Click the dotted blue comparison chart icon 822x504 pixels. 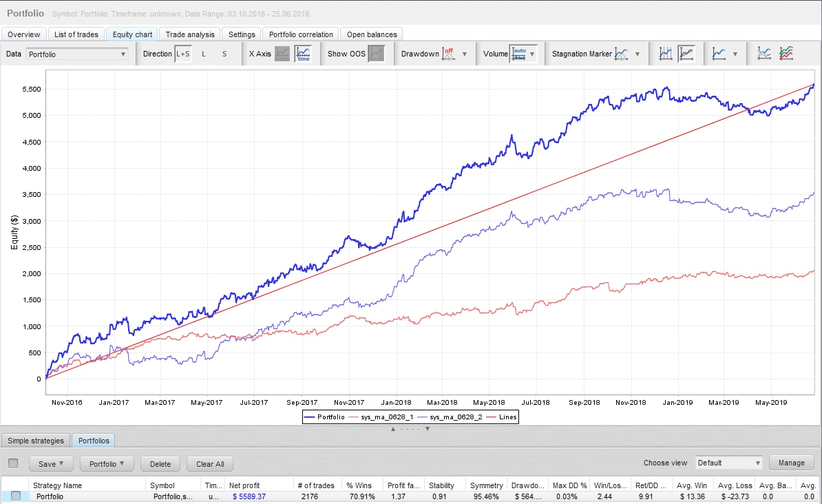pyautogui.click(x=764, y=54)
